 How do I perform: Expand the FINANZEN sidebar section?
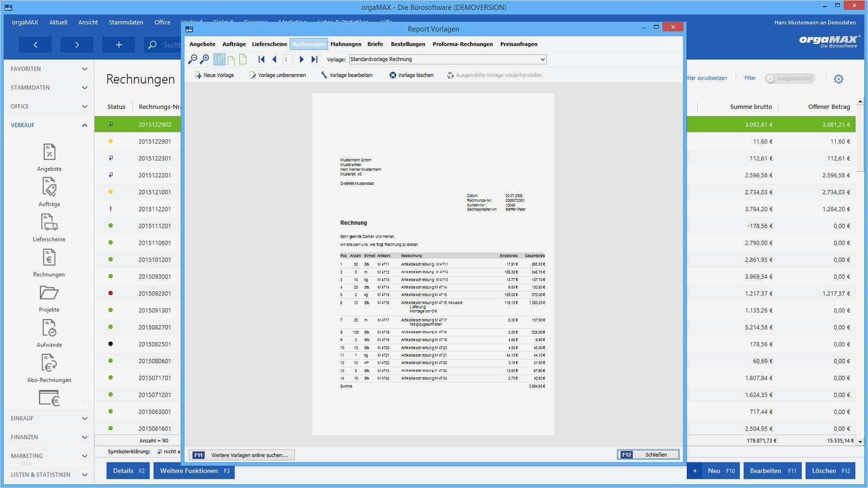pyautogui.click(x=49, y=437)
